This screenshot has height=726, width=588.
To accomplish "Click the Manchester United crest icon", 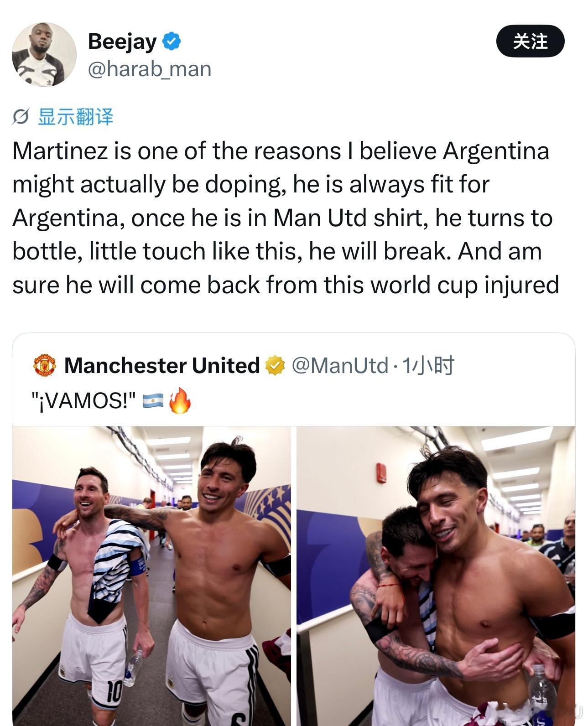I will tap(44, 366).
